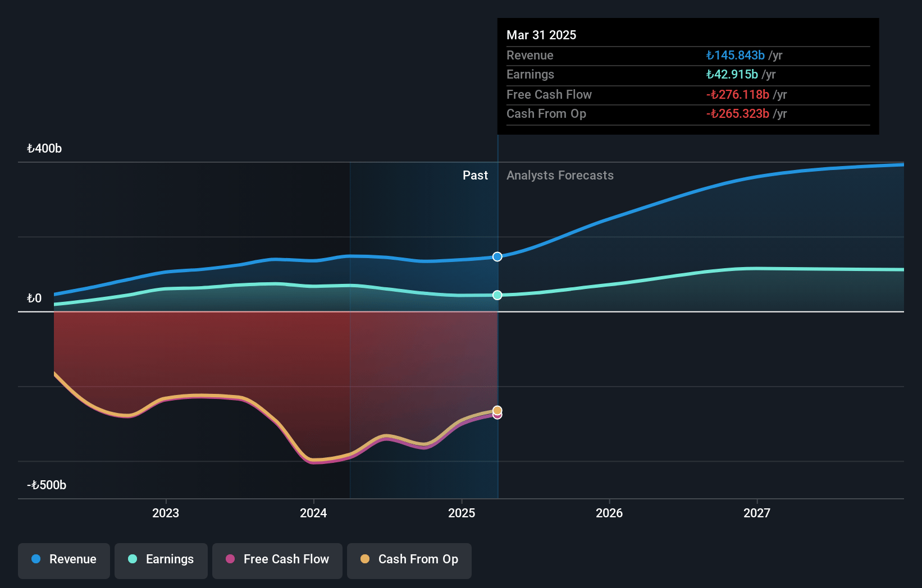Toggle the Revenue legend button
This screenshot has height=588, width=922.
[64, 561]
